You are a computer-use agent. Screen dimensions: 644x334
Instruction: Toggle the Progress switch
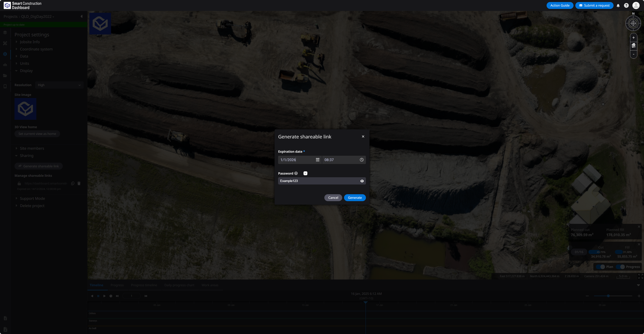click(x=620, y=267)
